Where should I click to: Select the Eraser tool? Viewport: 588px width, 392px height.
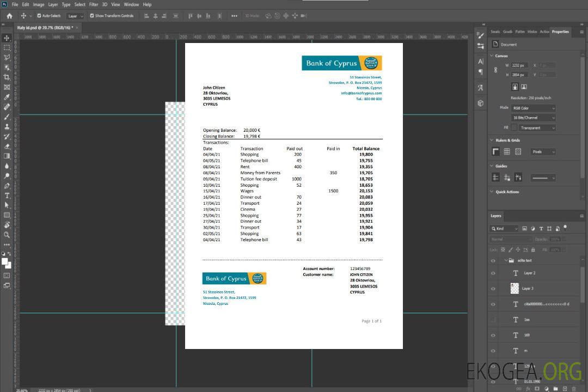(x=7, y=146)
